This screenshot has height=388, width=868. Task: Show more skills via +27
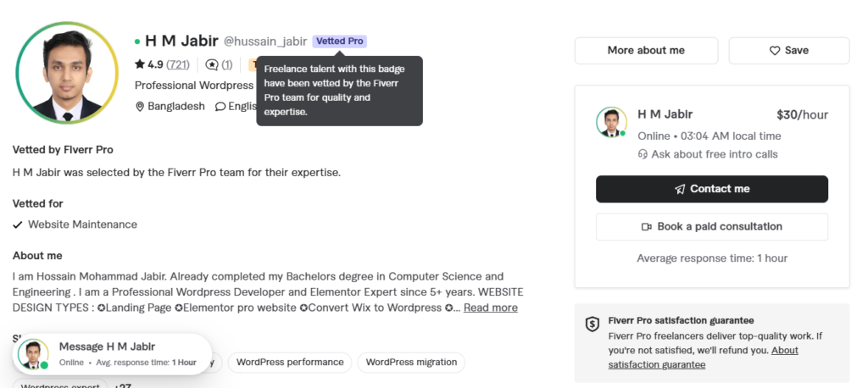[x=123, y=385]
